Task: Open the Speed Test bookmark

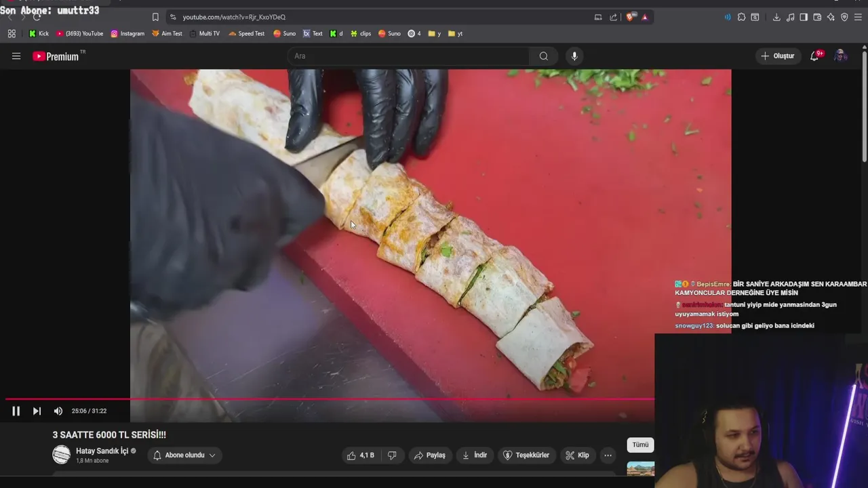Action: (246, 33)
